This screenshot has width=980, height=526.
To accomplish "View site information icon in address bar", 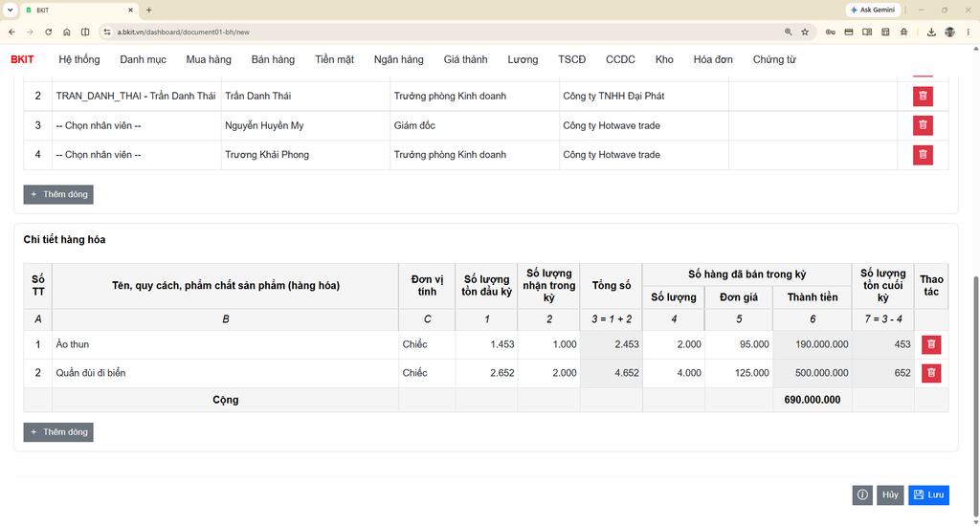I will pos(107,32).
